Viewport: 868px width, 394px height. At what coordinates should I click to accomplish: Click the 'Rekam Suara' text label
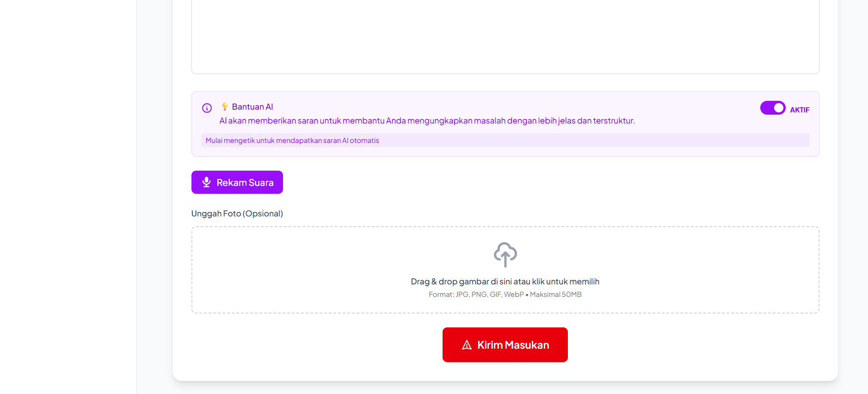pyautogui.click(x=245, y=183)
